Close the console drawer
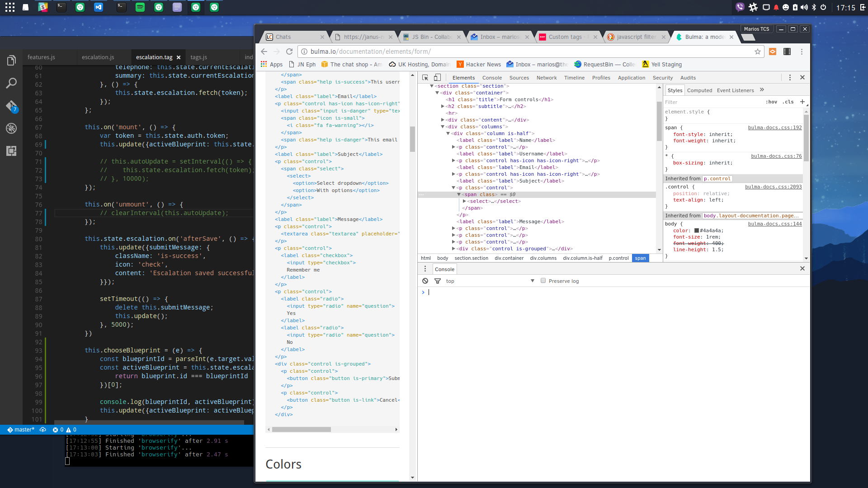Viewport: 868px width, 488px height. click(x=802, y=268)
